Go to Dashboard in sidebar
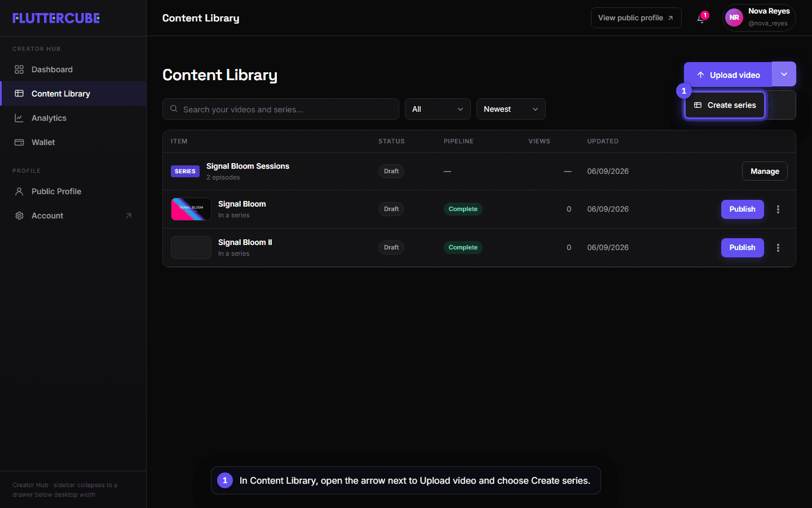This screenshot has height=508, width=812. coord(73,69)
